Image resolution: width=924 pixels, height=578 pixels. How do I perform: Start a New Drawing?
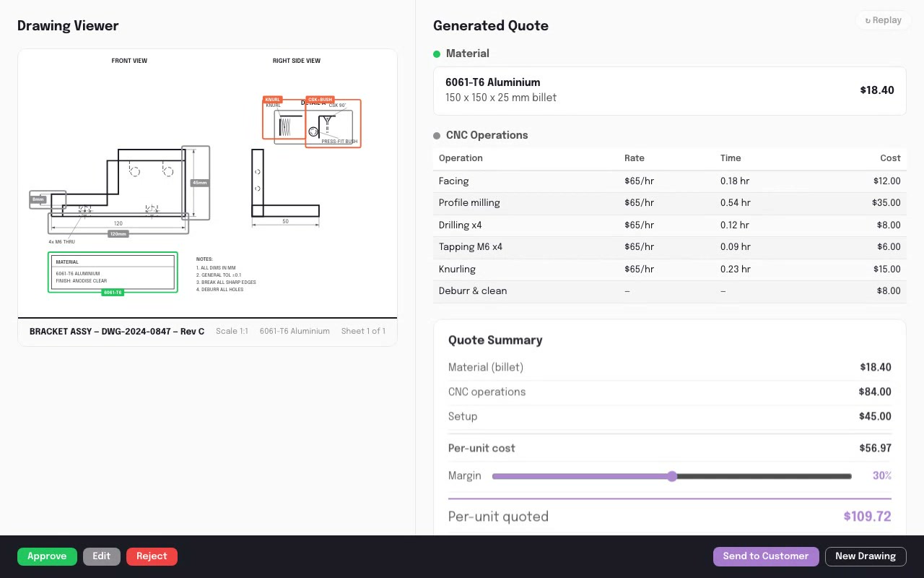[866, 556]
